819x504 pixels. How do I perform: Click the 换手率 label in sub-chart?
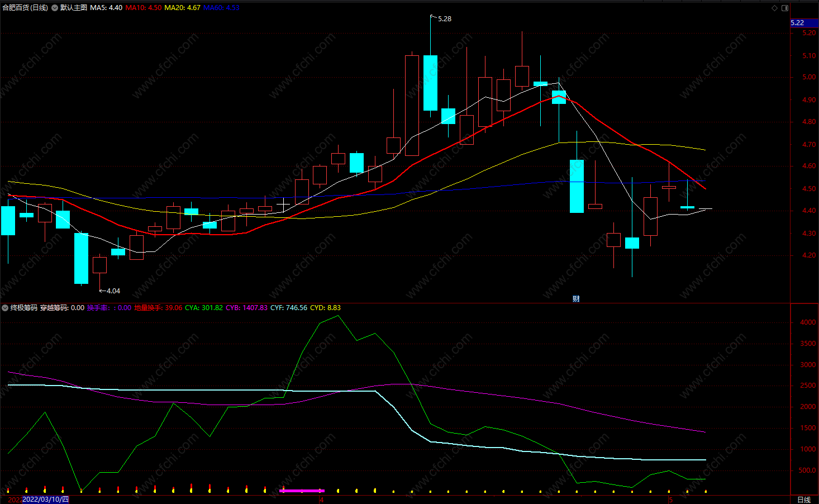98,308
